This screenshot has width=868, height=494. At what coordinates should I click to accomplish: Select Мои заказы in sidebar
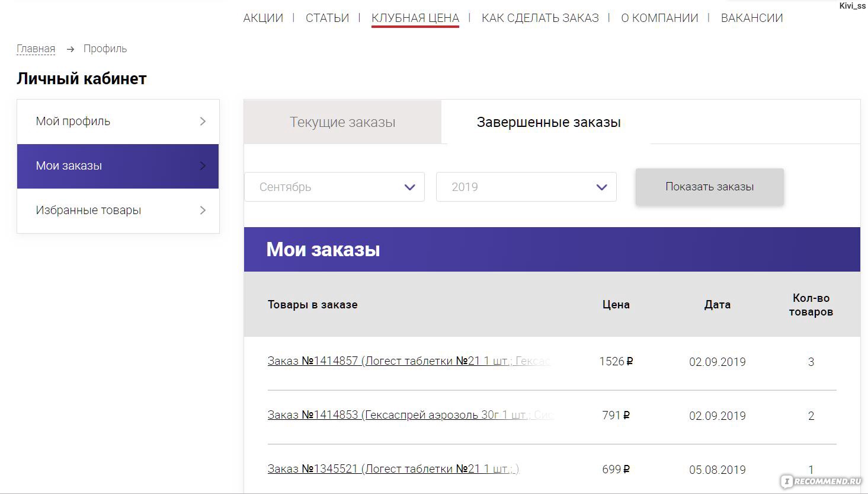[118, 166]
